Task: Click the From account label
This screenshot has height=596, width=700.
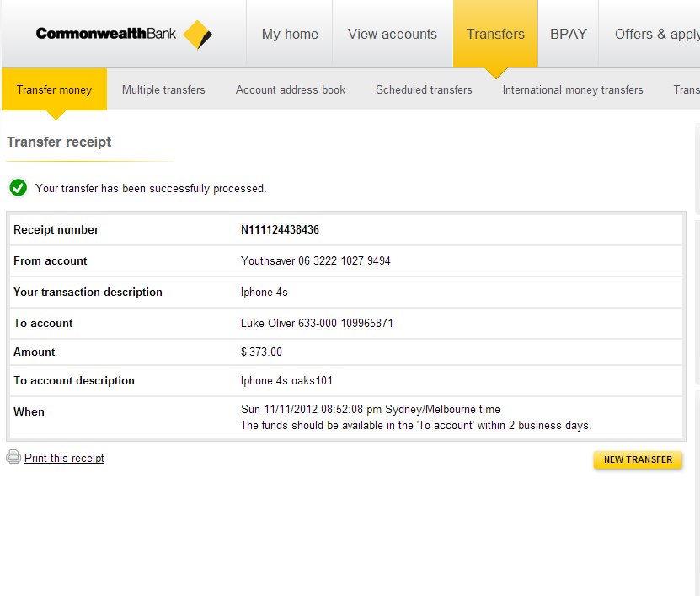Action: coord(50,261)
